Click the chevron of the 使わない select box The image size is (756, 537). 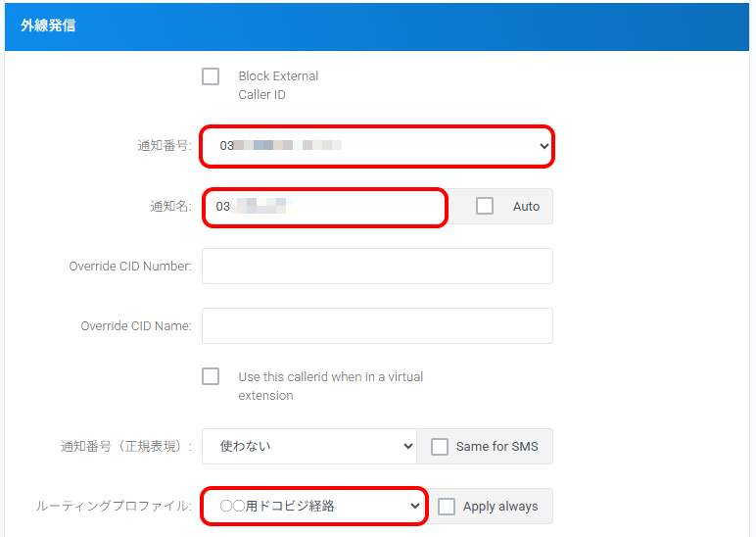[408, 446]
